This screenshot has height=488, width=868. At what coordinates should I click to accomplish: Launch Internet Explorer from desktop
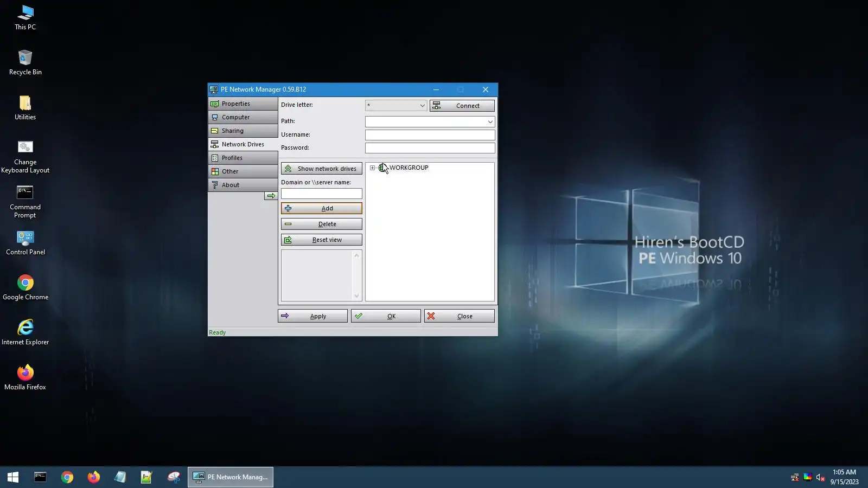tap(25, 332)
